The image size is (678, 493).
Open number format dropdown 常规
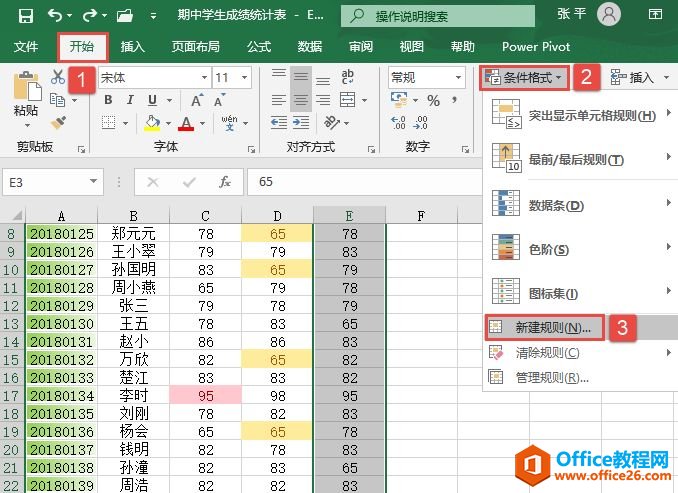(458, 77)
